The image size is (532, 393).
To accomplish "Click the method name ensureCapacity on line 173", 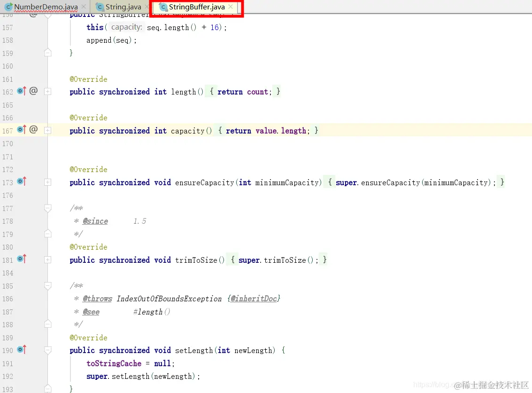I will coord(205,183).
